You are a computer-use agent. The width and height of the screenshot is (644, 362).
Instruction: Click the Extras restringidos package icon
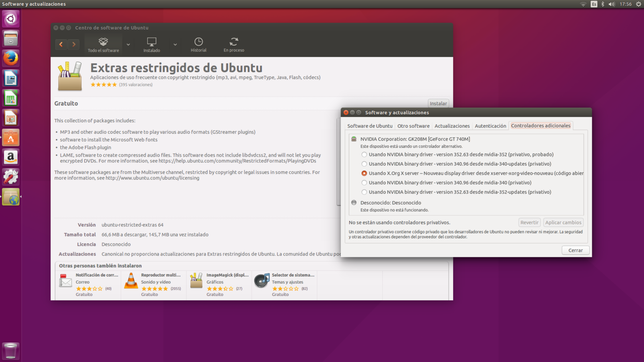[70, 76]
